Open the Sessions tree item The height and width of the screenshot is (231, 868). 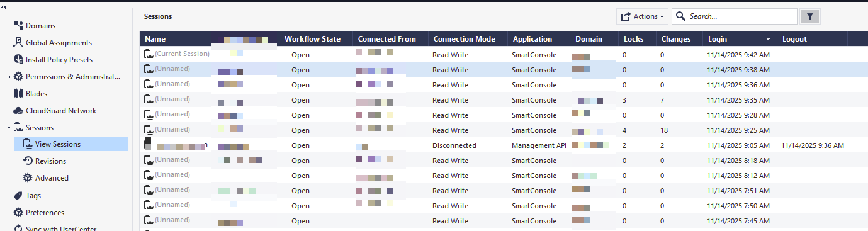(40, 128)
